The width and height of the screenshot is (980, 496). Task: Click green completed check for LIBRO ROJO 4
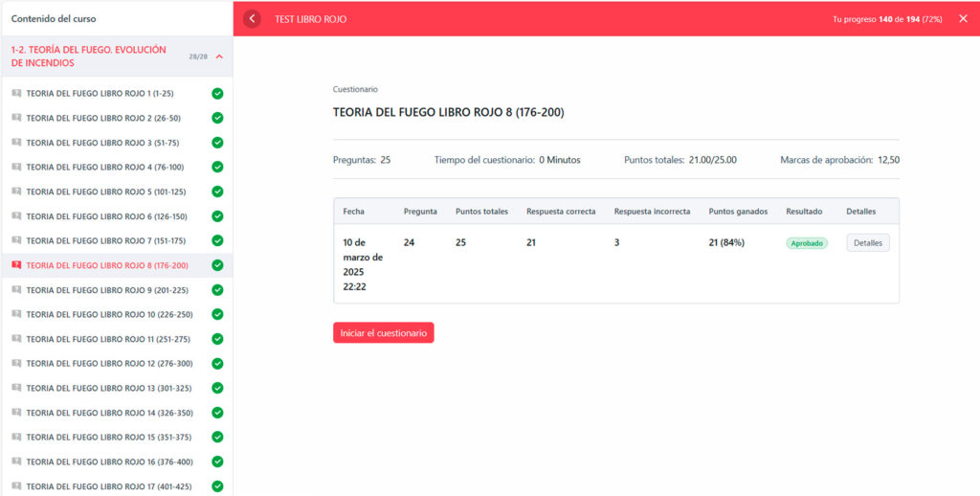pyautogui.click(x=217, y=167)
